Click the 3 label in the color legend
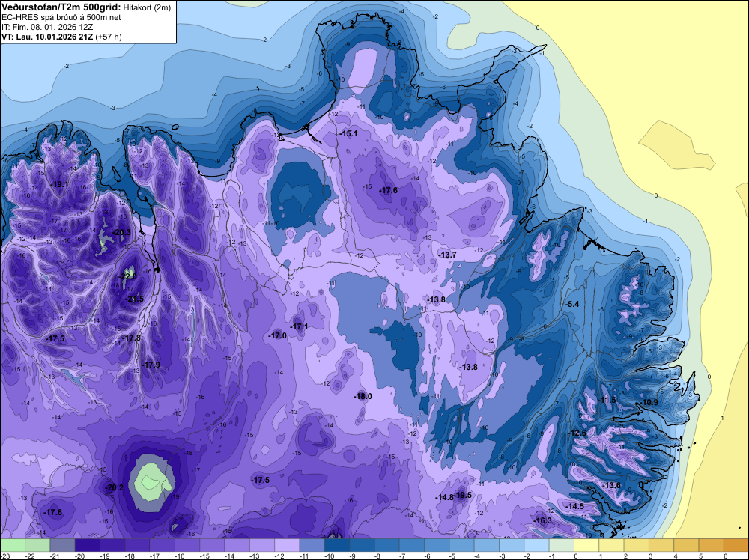The height and width of the screenshot is (560, 749). coord(651,556)
